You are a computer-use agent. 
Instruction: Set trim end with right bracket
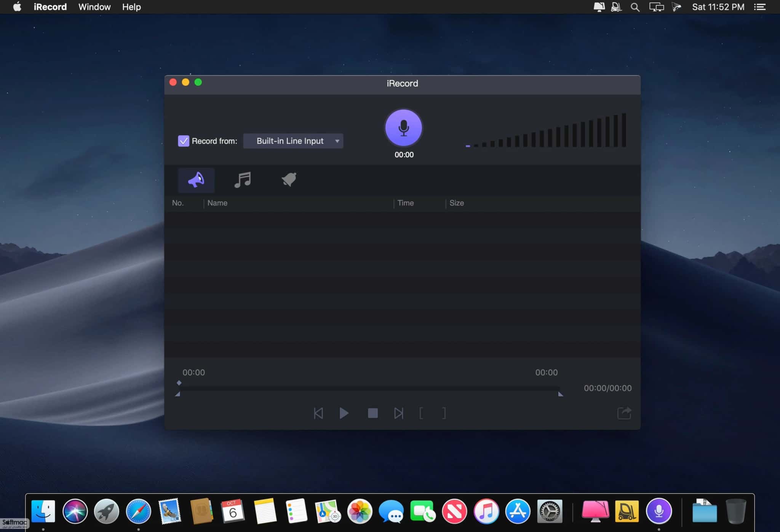pos(444,413)
